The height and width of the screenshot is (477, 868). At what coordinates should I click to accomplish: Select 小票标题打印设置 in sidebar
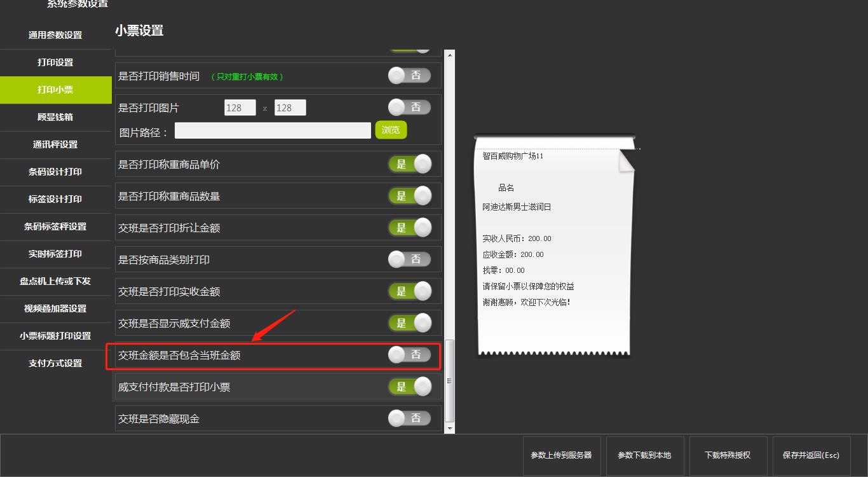click(55, 336)
